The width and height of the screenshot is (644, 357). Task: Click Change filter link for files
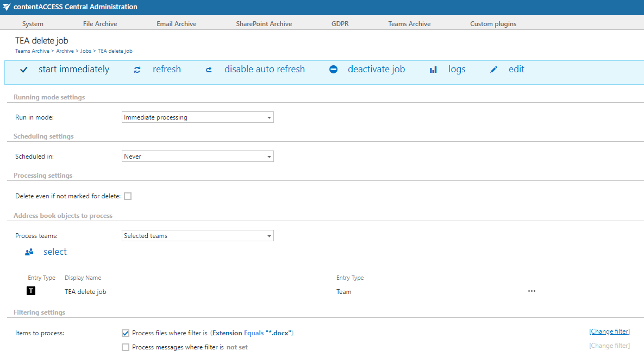point(609,331)
